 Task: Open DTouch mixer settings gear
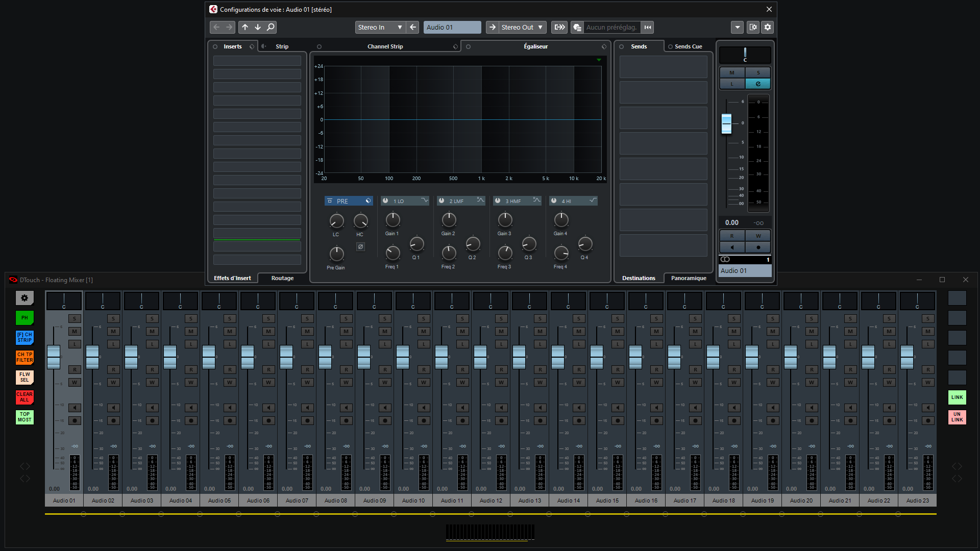tap(24, 298)
